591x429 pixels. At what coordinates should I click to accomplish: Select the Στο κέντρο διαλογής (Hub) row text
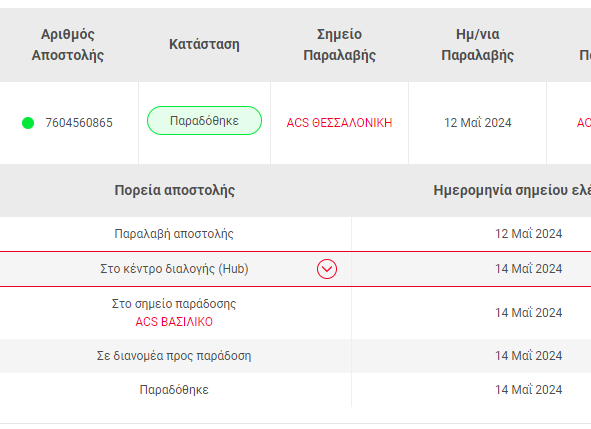pyautogui.click(x=174, y=269)
